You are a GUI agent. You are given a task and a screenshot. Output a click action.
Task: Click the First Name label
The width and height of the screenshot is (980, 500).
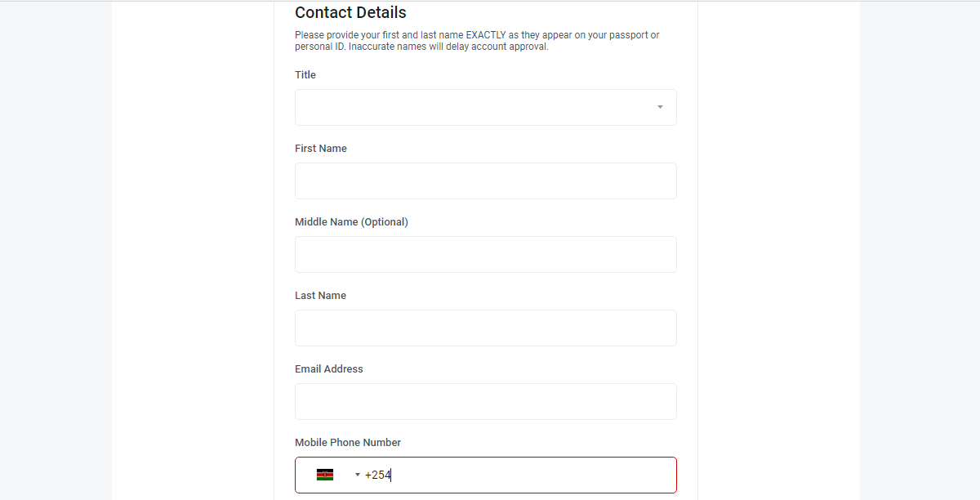[321, 148]
